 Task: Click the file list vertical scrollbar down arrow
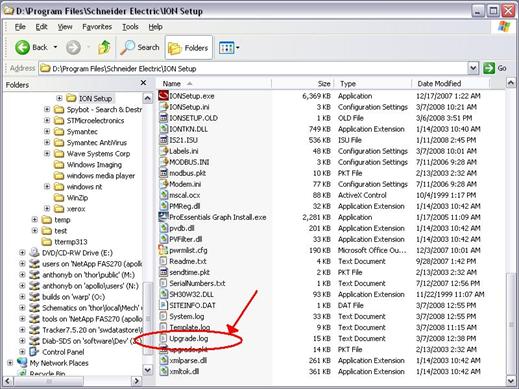[511, 380]
